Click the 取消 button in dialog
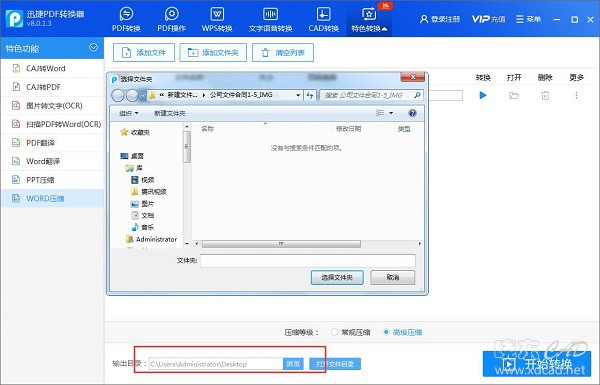This screenshot has height=385, width=600. [393, 277]
